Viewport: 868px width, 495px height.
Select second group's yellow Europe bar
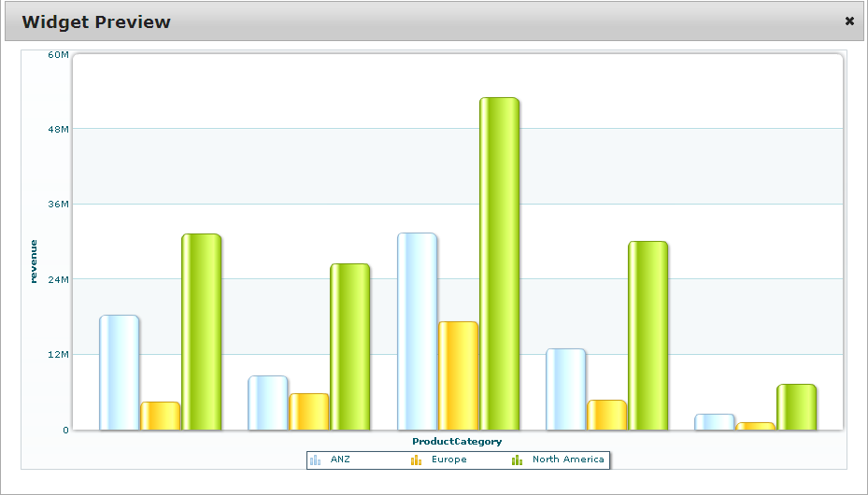coord(308,412)
